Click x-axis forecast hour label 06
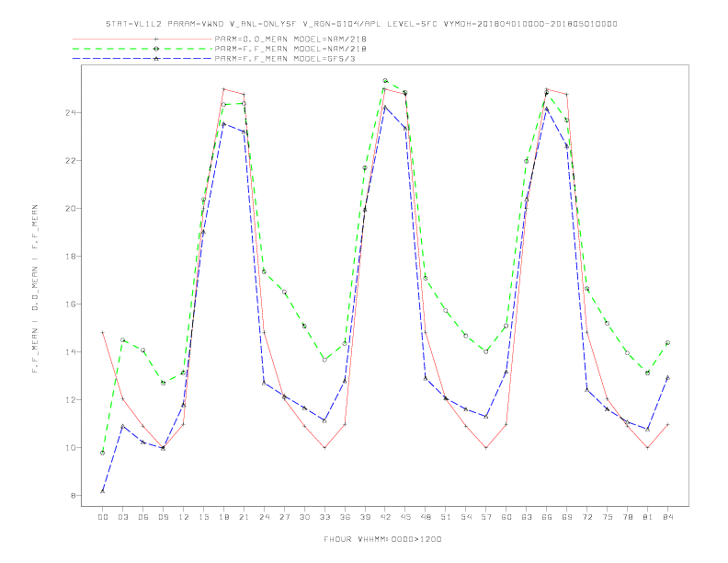This screenshot has width=728, height=563. point(143,517)
